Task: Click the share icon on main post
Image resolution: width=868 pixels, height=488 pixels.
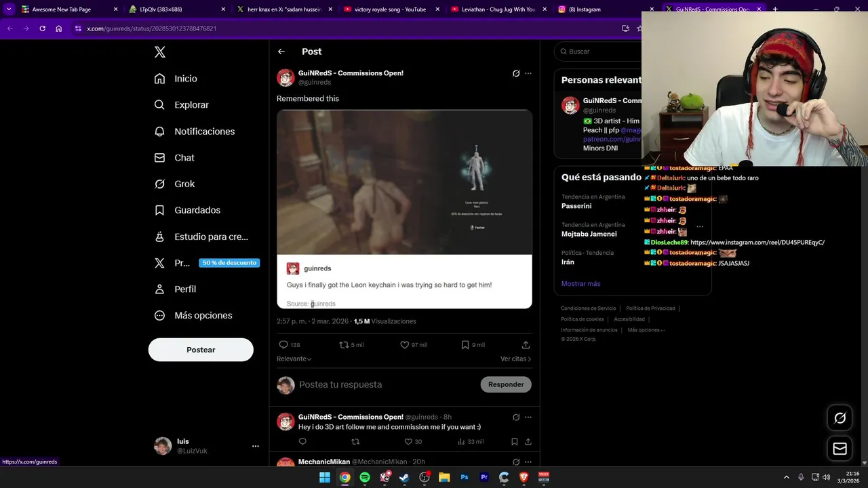Action: point(526,345)
